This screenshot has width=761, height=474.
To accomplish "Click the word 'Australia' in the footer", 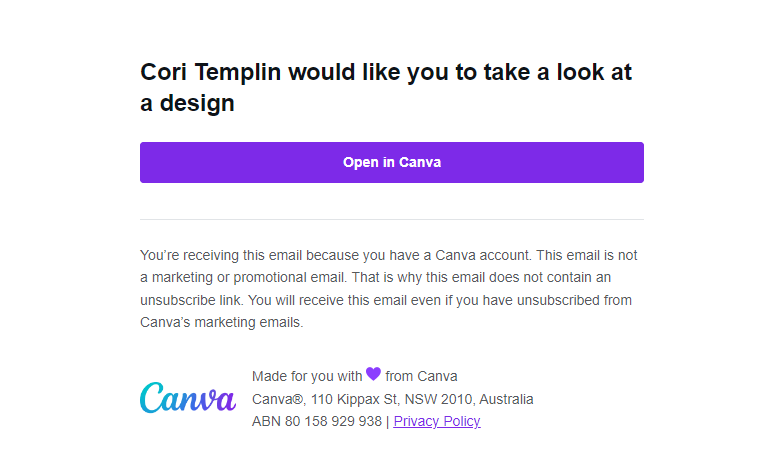I will [506, 399].
